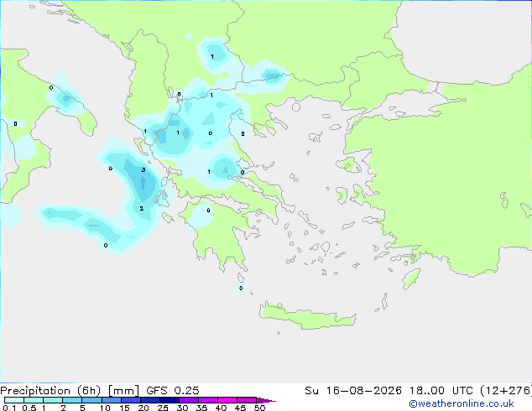The width and height of the screenshot is (532, 411).
Task: Pick the 15–20 mm legend color swatch
Action: 131,400
